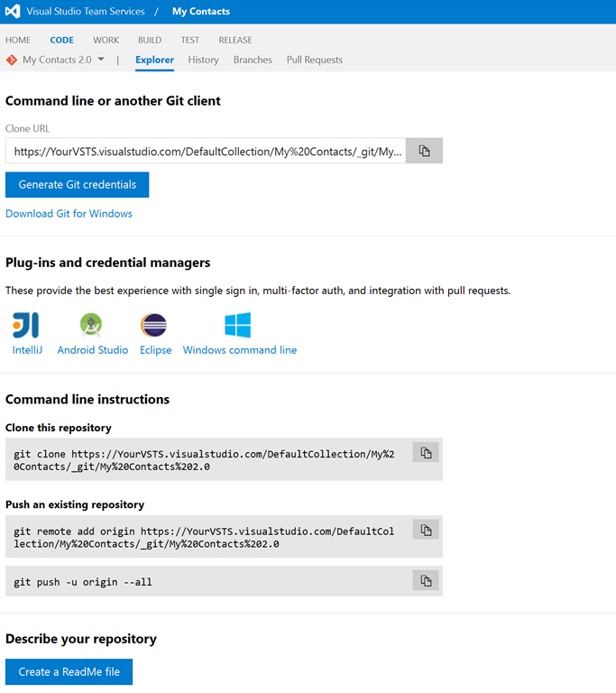616x693 pixels.
Task: Open the TEST hub
Action: [x=190, y=41]
